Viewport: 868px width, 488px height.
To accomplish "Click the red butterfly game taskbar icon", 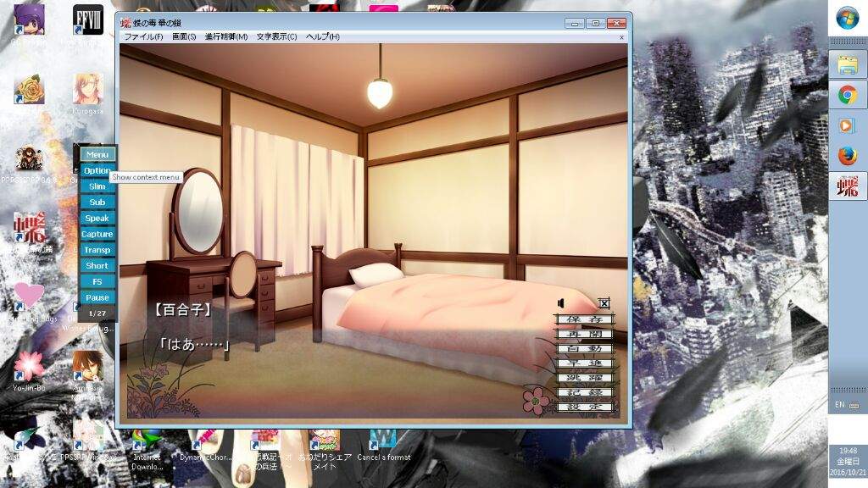I will pyautogui.click(x=848, y=186).
